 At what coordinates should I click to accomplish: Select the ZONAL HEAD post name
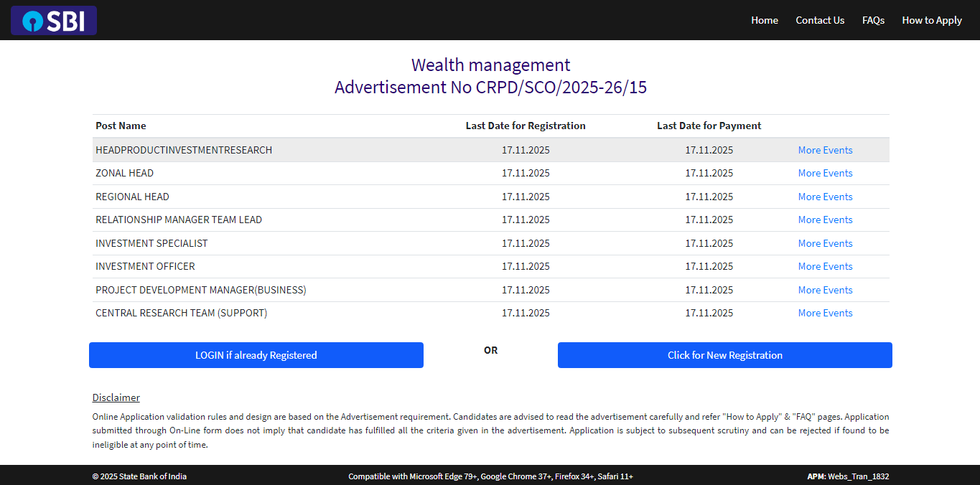coord(124,173)
